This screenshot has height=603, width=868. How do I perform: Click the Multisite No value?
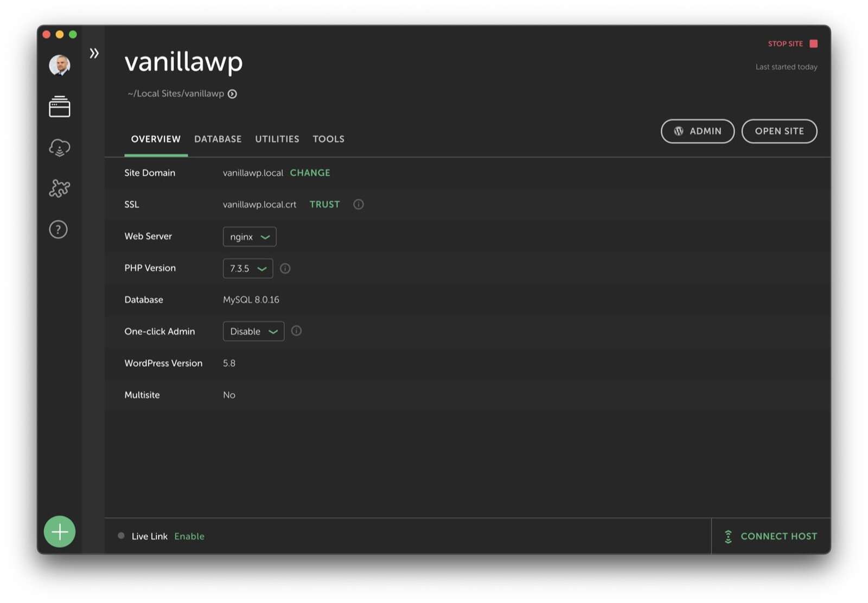coord(229,395)
